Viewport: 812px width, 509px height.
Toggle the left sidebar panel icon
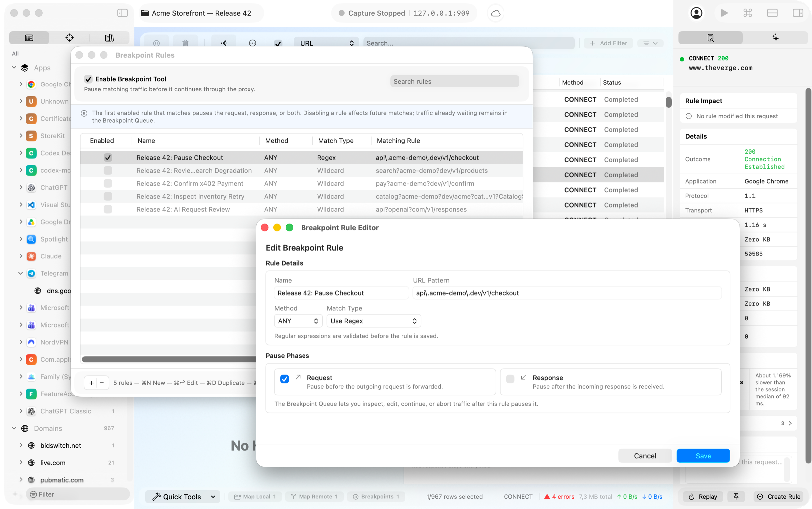pos(122,13)
